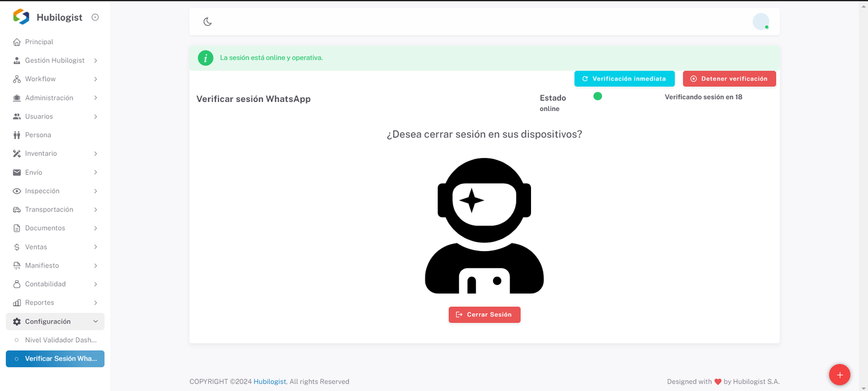The width and height of the screenshot is (868, 391).
Task: Toggle dark mode with moon icon
Action: point(208,22)
